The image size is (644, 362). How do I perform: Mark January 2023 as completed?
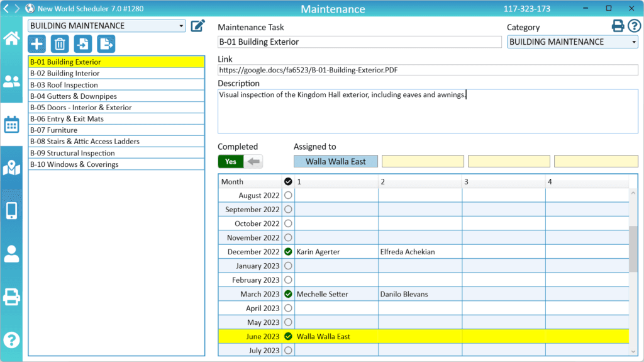(x=288, y=266)
